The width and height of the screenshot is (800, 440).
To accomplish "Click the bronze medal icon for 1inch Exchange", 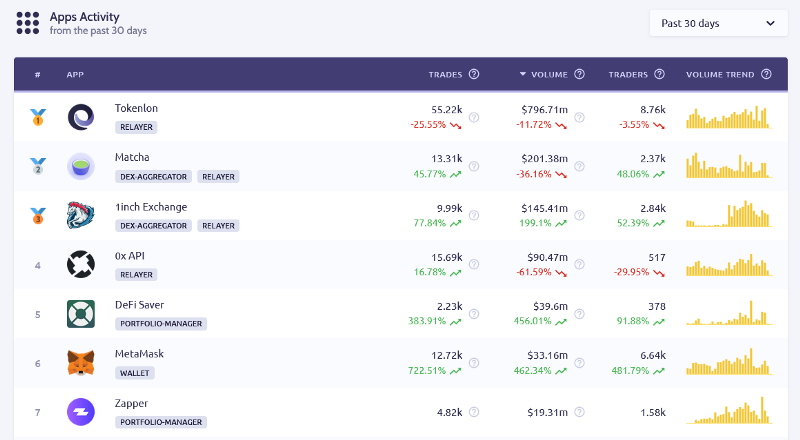I will (x=38, y=215).
